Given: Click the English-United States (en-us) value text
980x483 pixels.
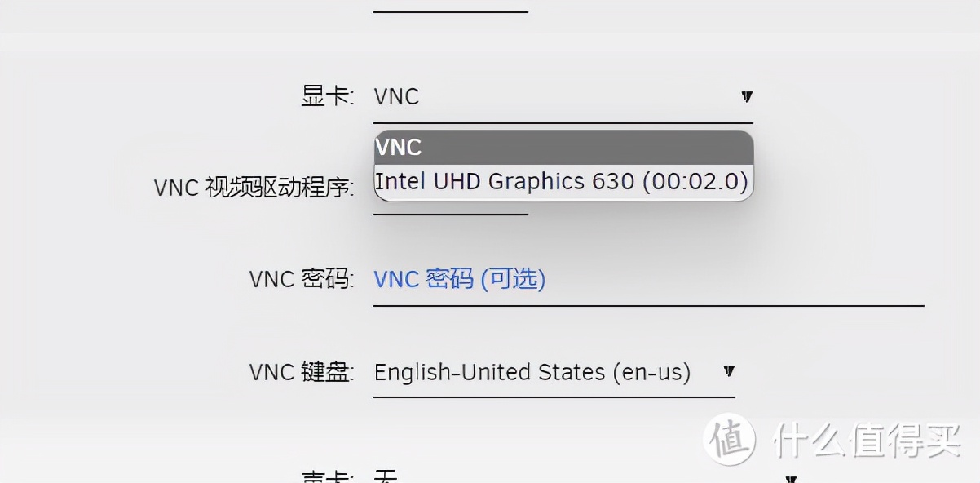Looking at the screenshot, I should [532, 372].
